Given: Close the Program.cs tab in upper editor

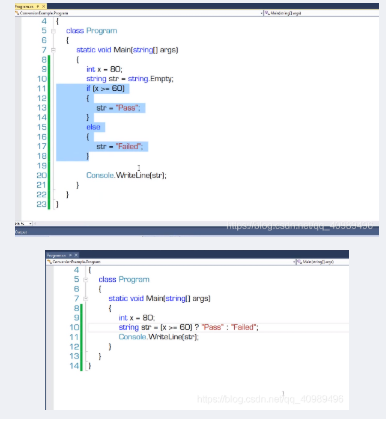Looking at the screenshot, I should (x=43, y=6).
